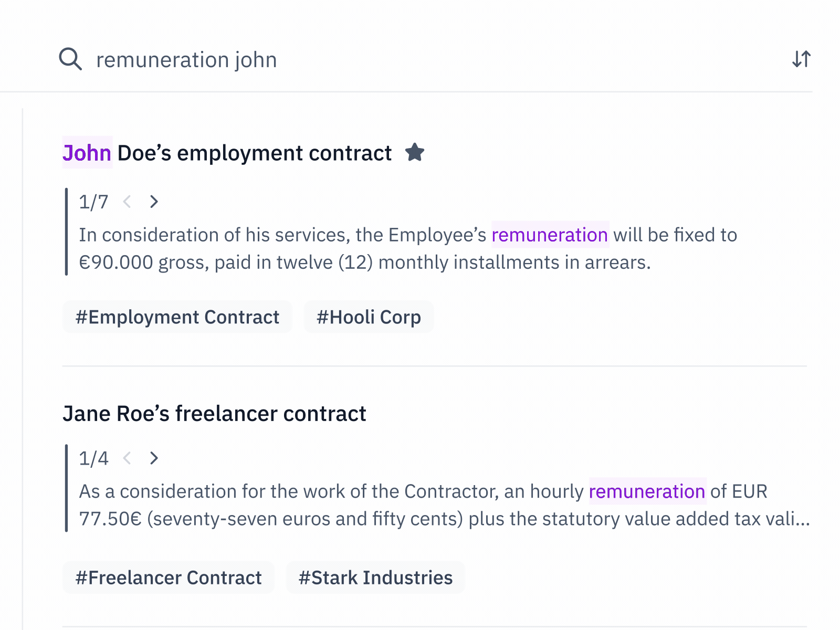Click highlighted 'remuneration' in John Doe's snippet
The image size is (840, 630).
tap(550, 235)
